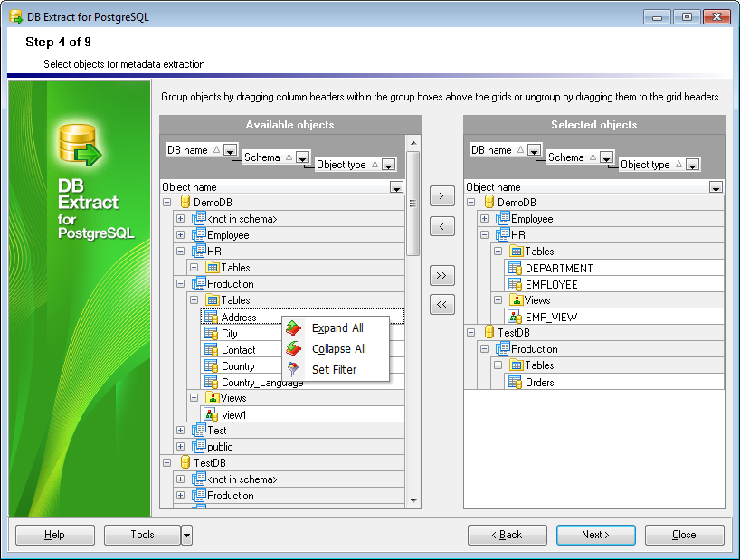Click the DEPARTMENT table icon in Selected objects
This screenshot has width=740, height=560.
point(515,268)
